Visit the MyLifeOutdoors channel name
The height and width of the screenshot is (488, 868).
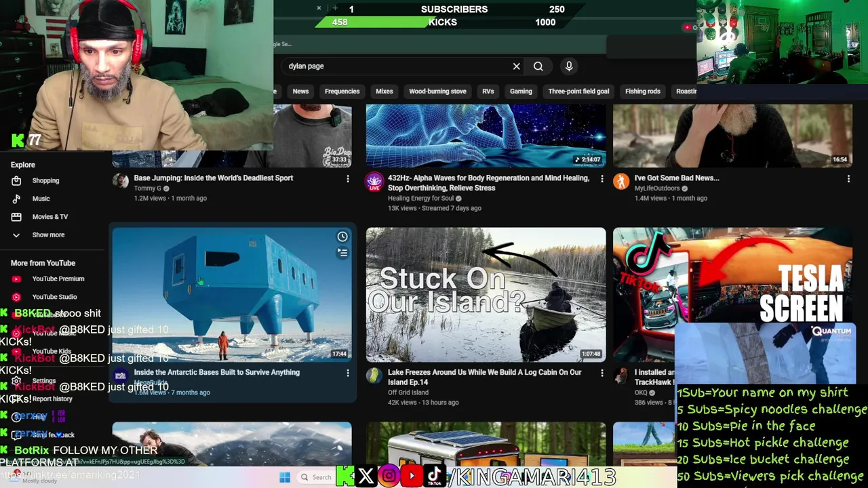(x=657, y=188)
